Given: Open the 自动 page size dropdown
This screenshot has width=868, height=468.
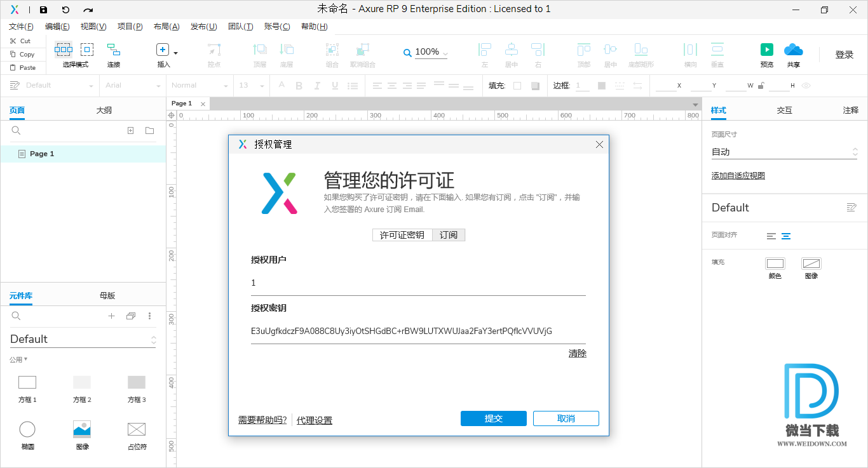Looking at the screenshot, I should coord(784,152).
